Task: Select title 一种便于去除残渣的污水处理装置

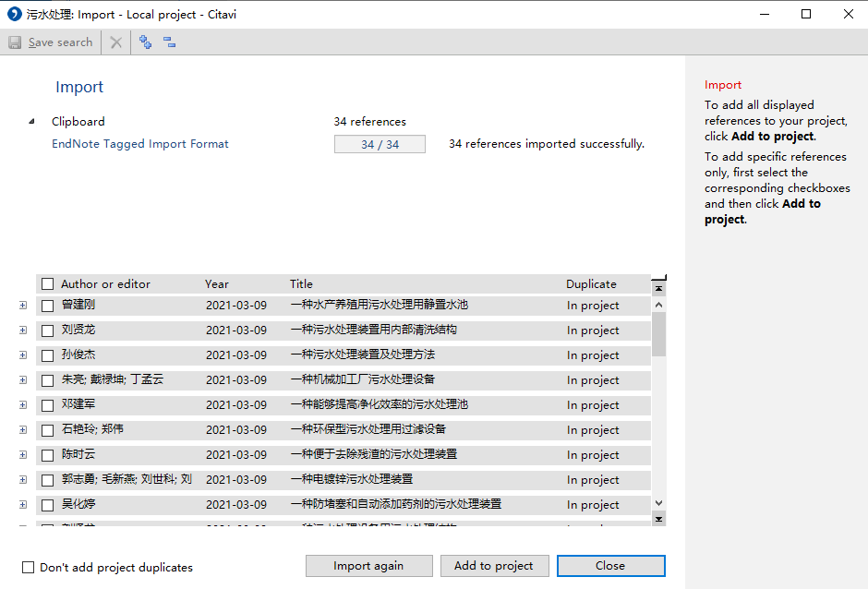Action: point(374,454)
